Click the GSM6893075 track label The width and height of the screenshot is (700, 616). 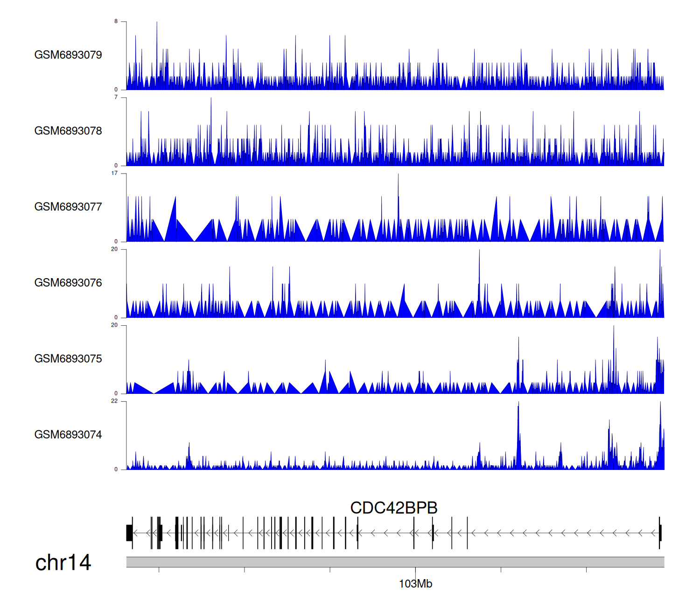pyautogui.click(x=68, y=359)
